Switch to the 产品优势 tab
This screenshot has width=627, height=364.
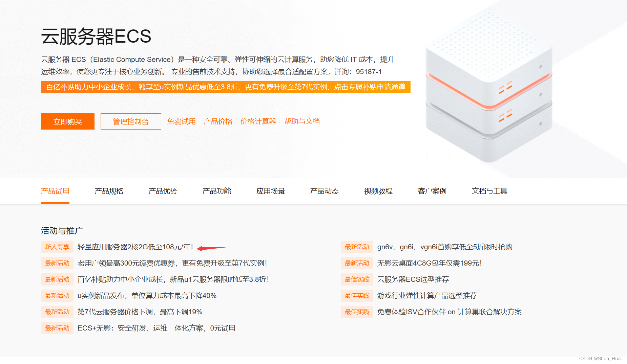(x=163, y=191)
